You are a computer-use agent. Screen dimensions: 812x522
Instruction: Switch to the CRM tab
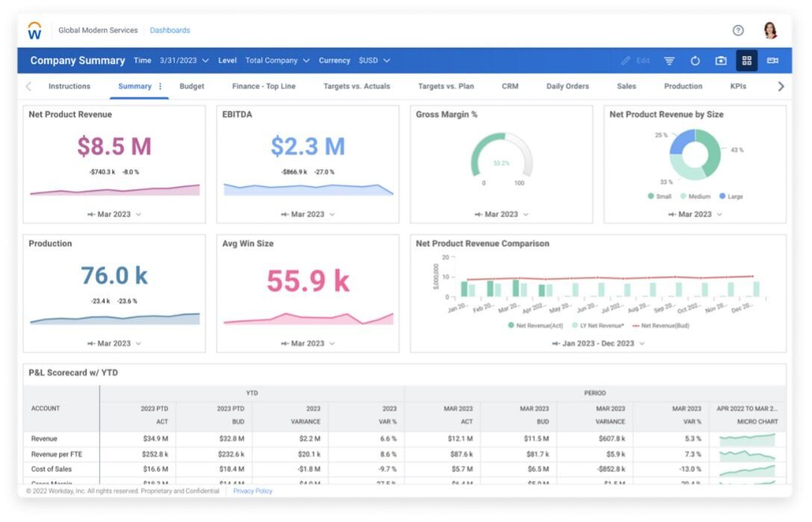point(510,87)
